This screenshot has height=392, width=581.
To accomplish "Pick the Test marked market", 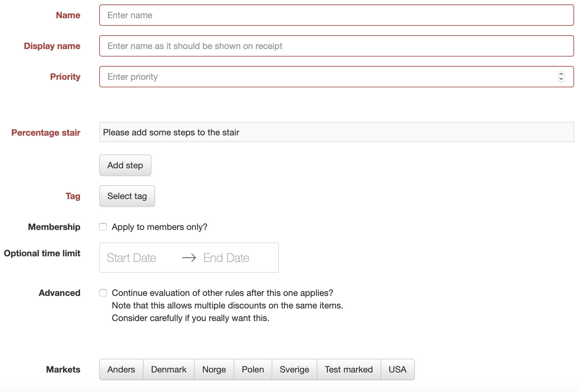I will pos(349,369).
